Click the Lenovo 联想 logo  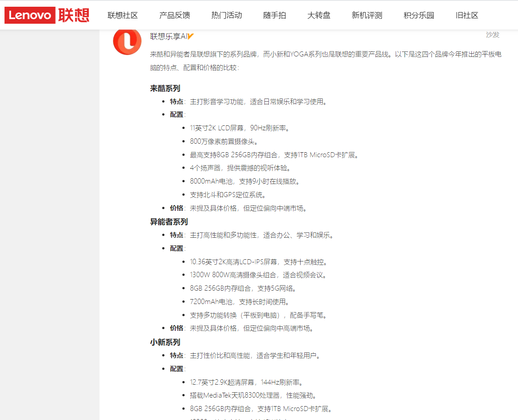pyautogui.click(x=47, y=15)
